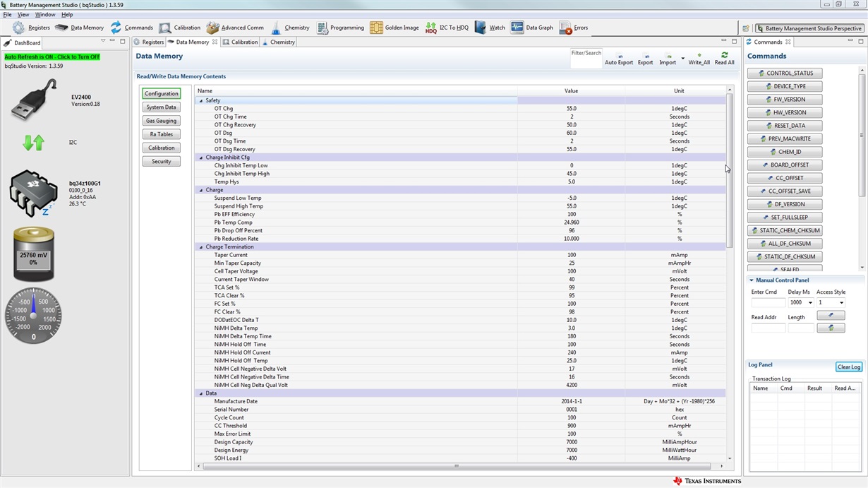Click the battery voltage 25760 mV icon
Image resolution: width=868 pixels, height=488 pixels.
coord(33,254)
